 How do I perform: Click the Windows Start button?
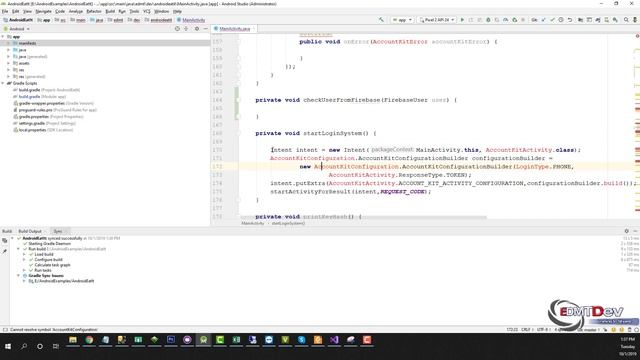click(x=8, y=346)
